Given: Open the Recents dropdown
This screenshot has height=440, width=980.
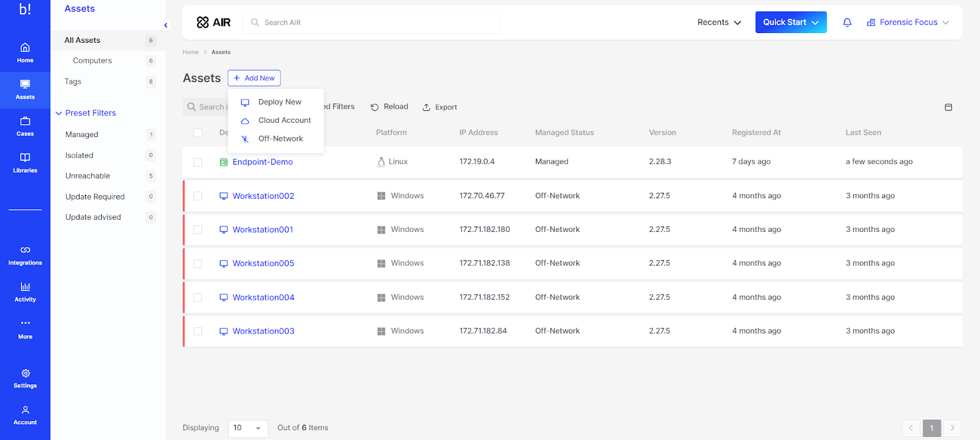Looking at the screenshot, I should pos(719,22).
